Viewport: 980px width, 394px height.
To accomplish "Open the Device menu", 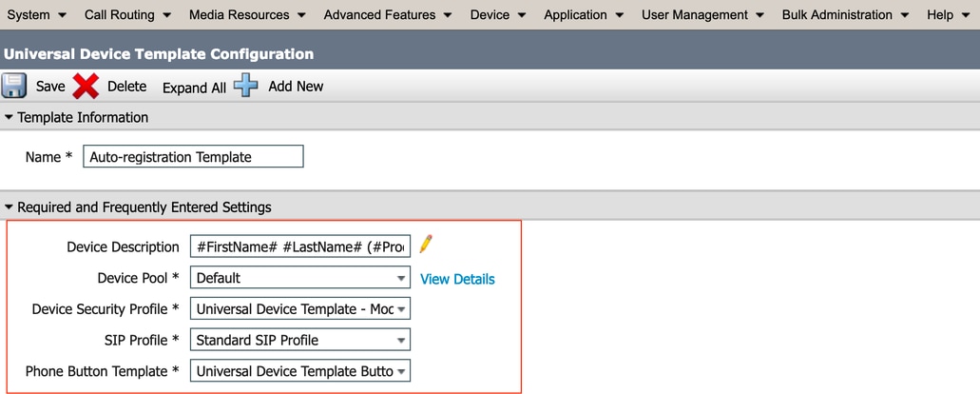I will (498, 14).
